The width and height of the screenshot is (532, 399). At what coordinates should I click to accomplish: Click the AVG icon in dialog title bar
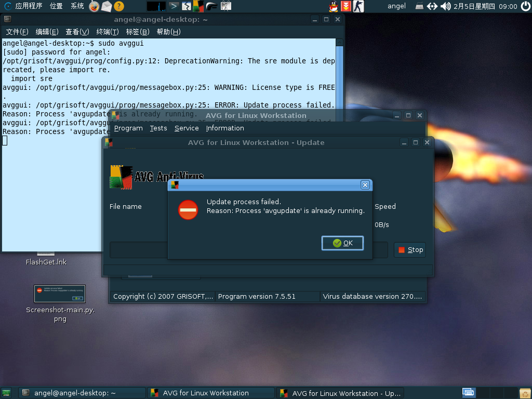coord(175,185)
